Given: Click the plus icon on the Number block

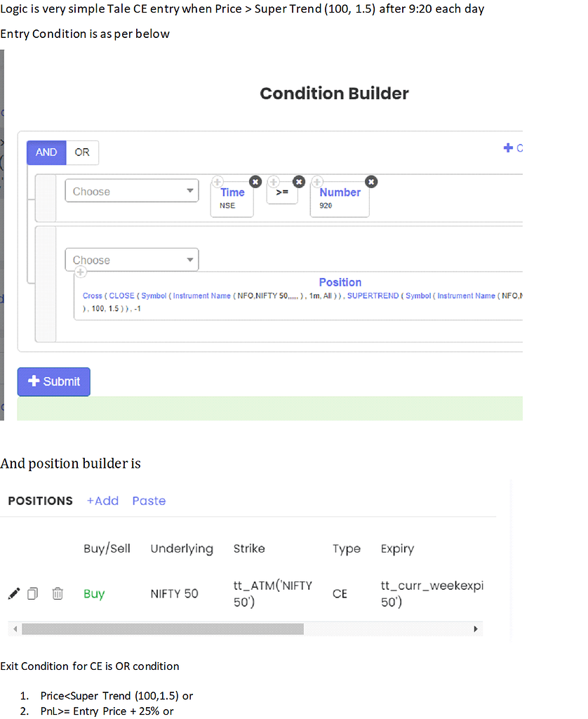Looking at the screenshot, I should tap(317, 182).
